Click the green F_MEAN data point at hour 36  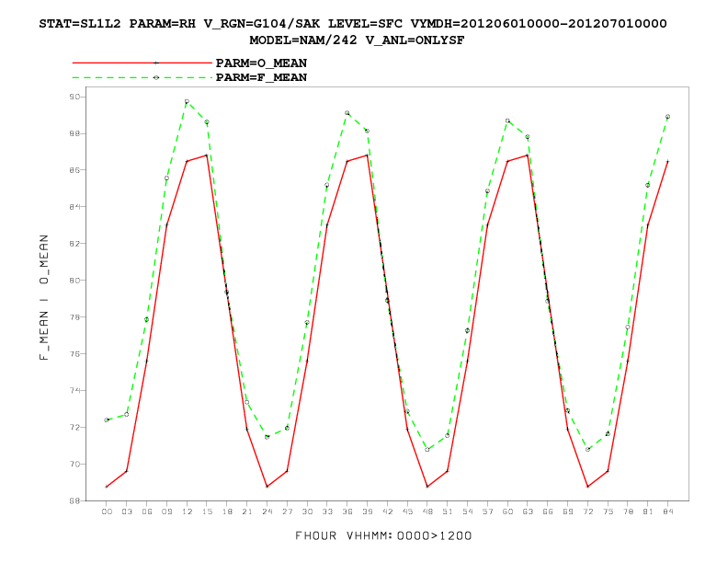click(x=347, y=113)
